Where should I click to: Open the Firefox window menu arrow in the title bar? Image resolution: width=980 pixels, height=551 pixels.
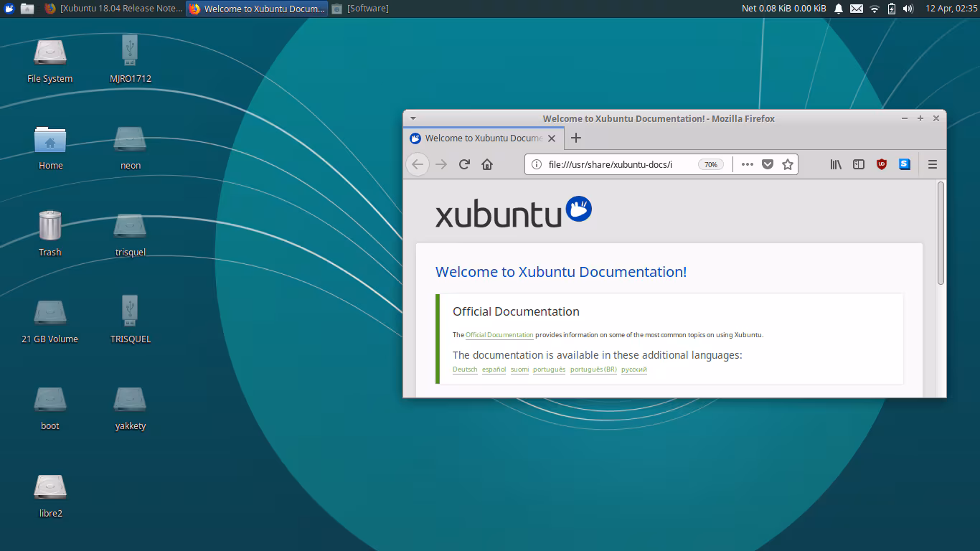point(413,118)
